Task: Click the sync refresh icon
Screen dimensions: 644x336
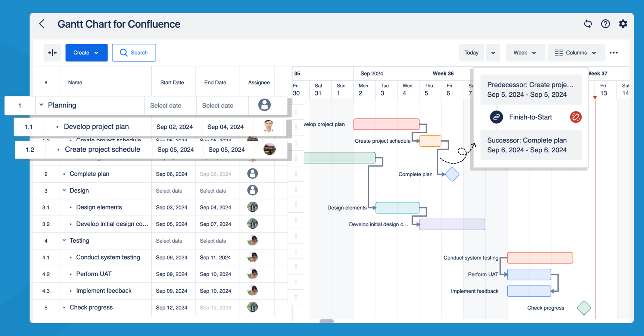Action: (x=588, y=24)
